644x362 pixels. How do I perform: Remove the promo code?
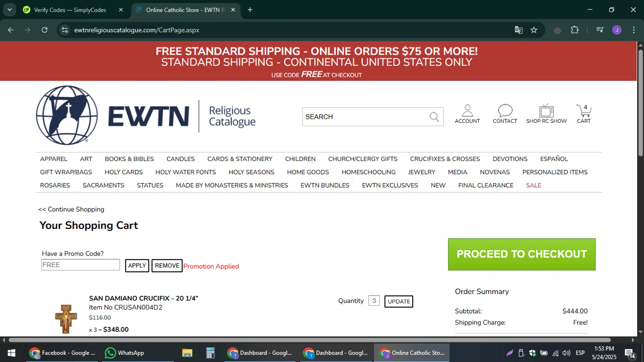tap(167, 266)
